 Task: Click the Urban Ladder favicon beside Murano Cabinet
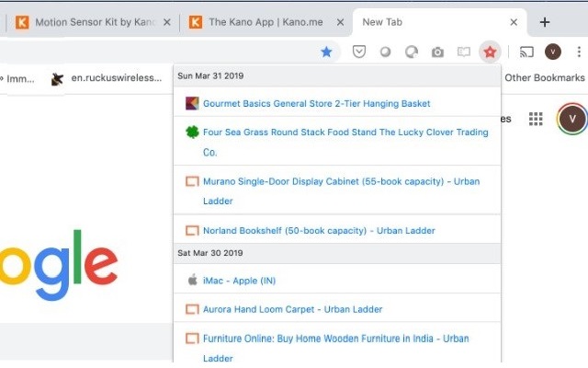tap(192, 181)
